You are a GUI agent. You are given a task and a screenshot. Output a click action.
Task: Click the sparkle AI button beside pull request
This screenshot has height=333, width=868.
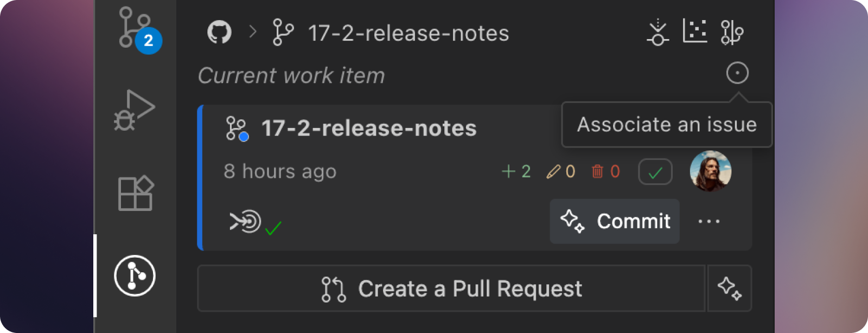(x=730, y=289)
